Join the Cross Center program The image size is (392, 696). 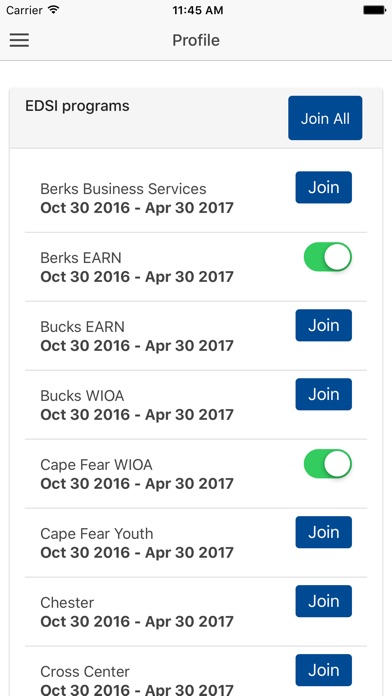[x=324, y=670]
